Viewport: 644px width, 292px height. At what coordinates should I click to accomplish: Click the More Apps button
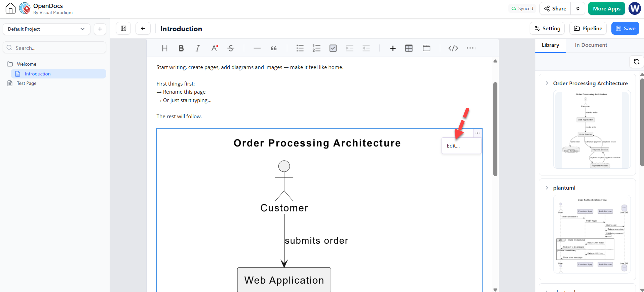[x=607, y=8]
